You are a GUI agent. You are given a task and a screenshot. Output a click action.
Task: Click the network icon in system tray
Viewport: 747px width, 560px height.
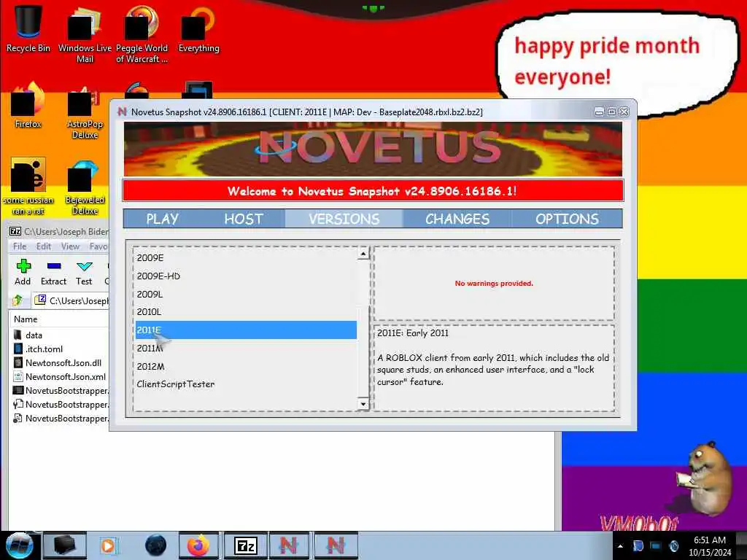coord(656,545)
